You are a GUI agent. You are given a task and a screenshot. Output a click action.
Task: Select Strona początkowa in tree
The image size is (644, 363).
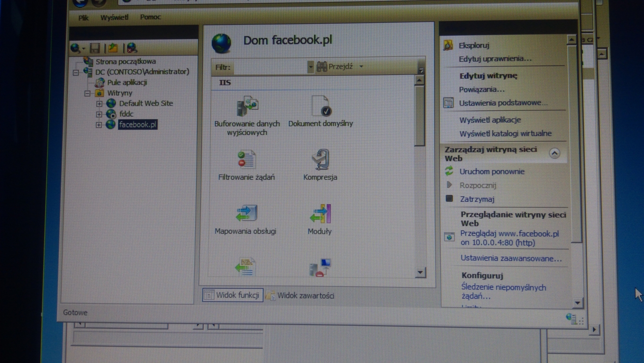click(126, 61)
